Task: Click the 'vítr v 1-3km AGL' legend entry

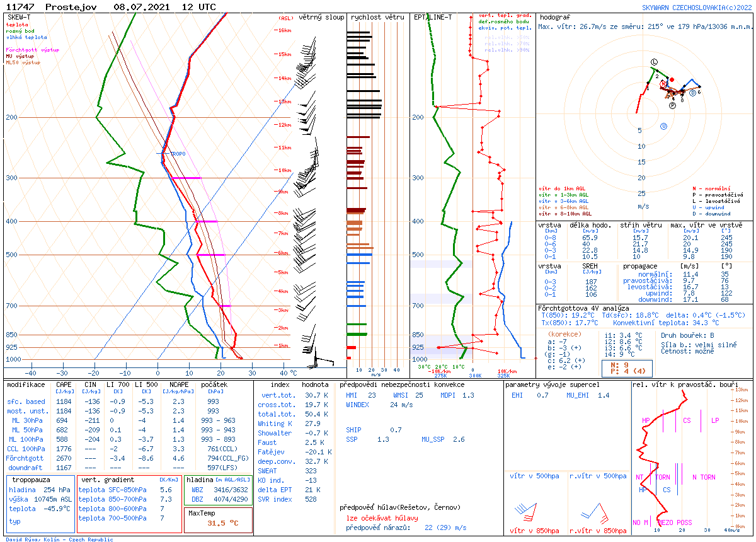Action: click(x=564, y=195)
